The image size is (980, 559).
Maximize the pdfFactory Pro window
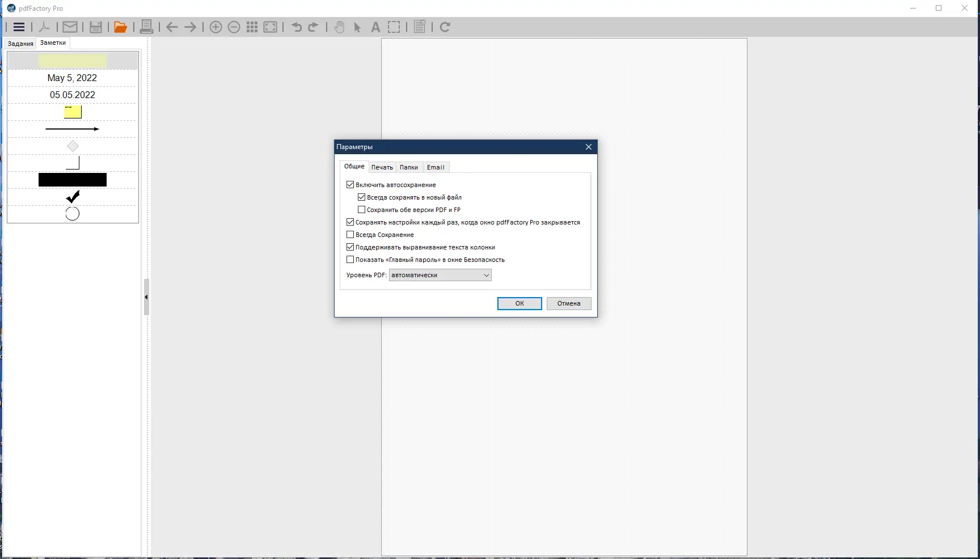point(939,8)
